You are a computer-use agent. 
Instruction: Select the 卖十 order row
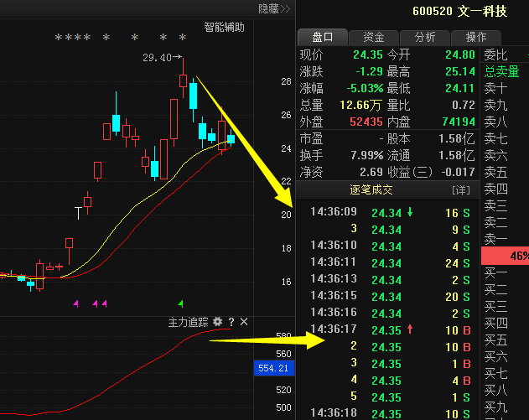[505, 88]
